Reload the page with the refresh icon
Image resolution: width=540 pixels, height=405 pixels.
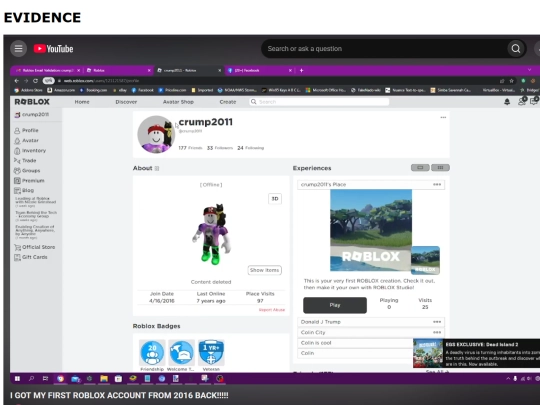click(x=35, y=81)
